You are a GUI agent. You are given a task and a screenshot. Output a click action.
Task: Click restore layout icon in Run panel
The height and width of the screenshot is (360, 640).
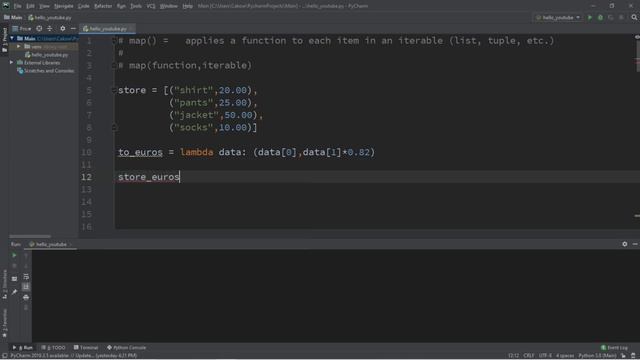tap(14, 279)
